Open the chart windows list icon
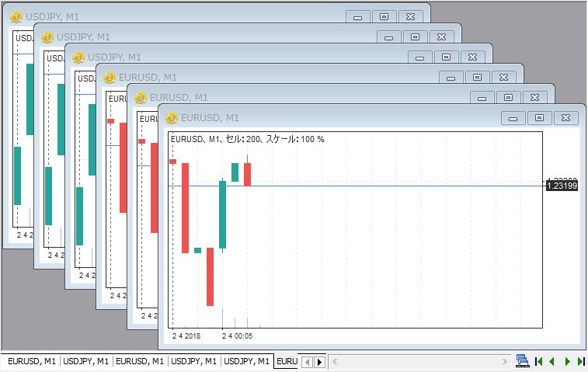This screenshot has width=588, height=372. click(x=523, y=361)
